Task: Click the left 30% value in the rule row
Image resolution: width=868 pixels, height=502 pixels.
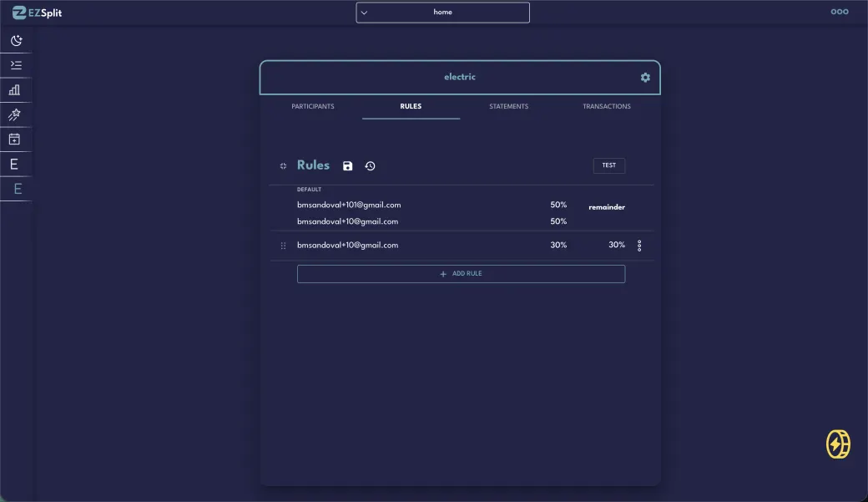Action: coord(558,245)
